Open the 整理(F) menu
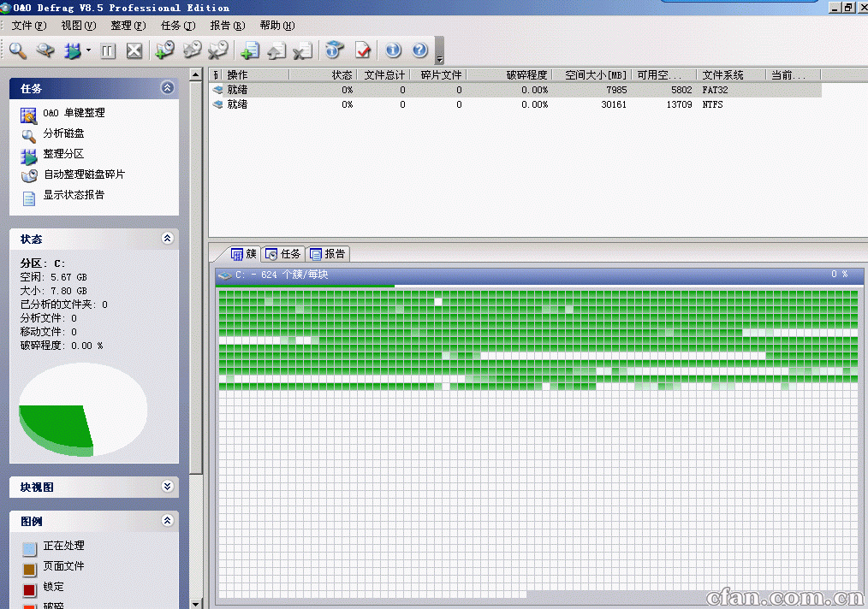Screen dimensions: 868x609 click(128, 26)
